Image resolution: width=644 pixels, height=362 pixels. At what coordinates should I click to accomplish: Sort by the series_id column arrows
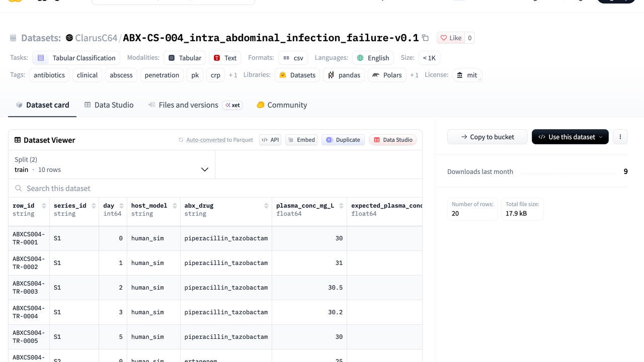tap(93, 206)
